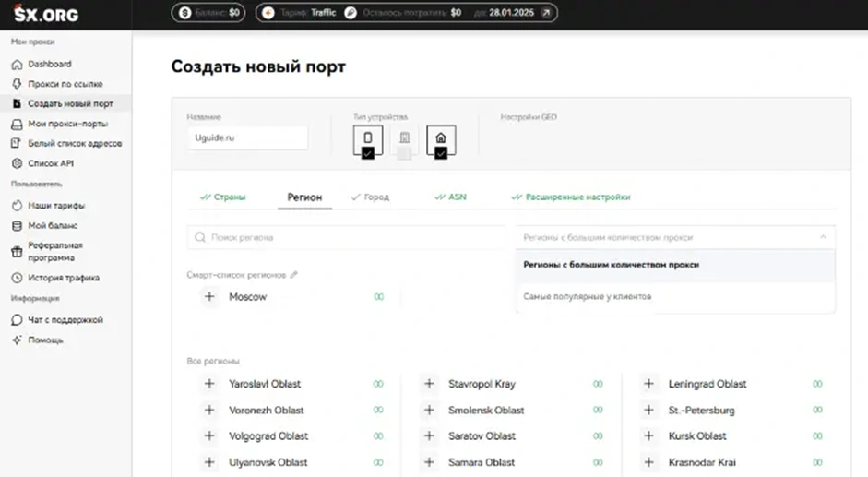The height and width of the screenshot is (477, 868).
Task: Click the Помощь sparkle icon
Action: click(18, 340)
